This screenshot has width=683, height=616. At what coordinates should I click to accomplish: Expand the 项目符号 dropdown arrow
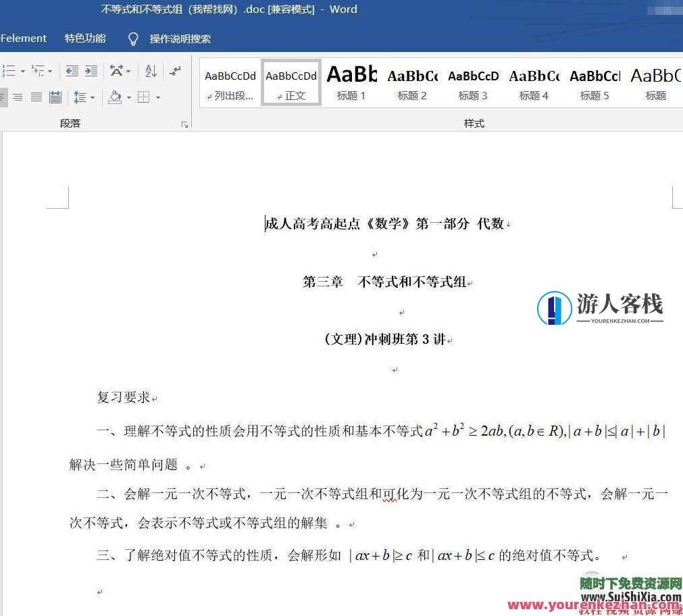coord(22,71)
